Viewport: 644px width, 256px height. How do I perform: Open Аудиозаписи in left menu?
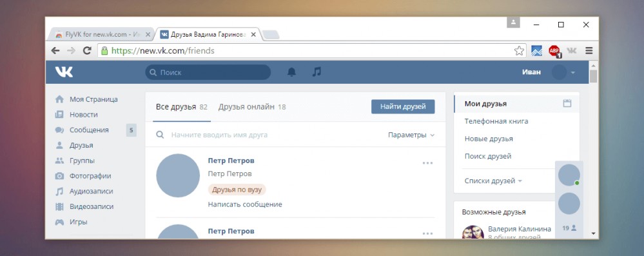(91, 192)
